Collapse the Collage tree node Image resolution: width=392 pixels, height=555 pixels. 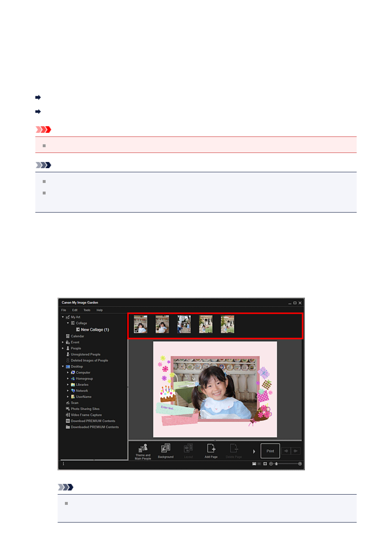point(68,323)
